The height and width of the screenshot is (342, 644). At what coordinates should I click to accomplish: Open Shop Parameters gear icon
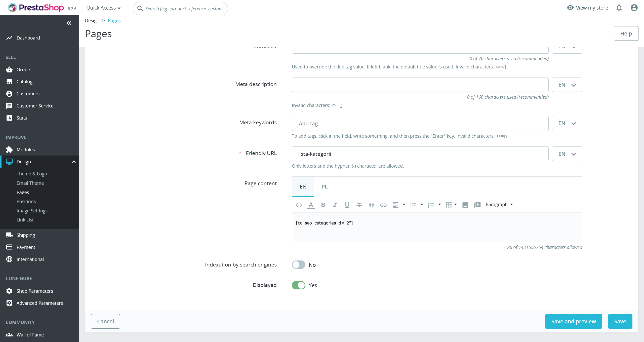coord(9,291)
